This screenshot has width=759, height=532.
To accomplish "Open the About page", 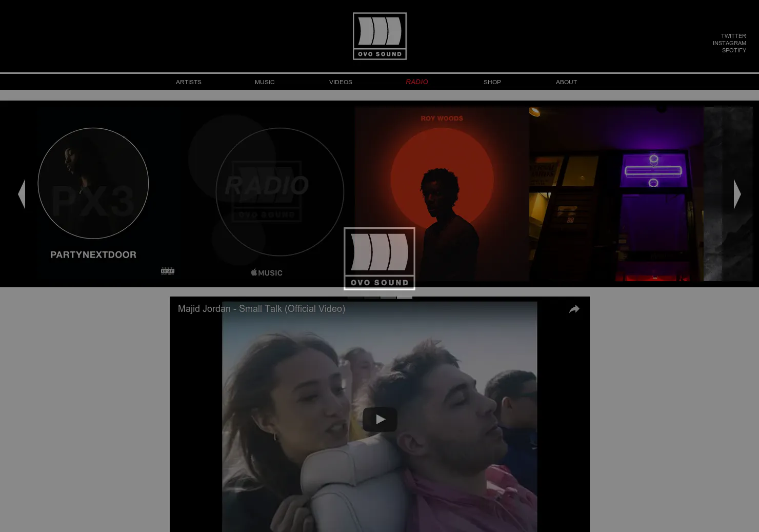I will [566, 82].
